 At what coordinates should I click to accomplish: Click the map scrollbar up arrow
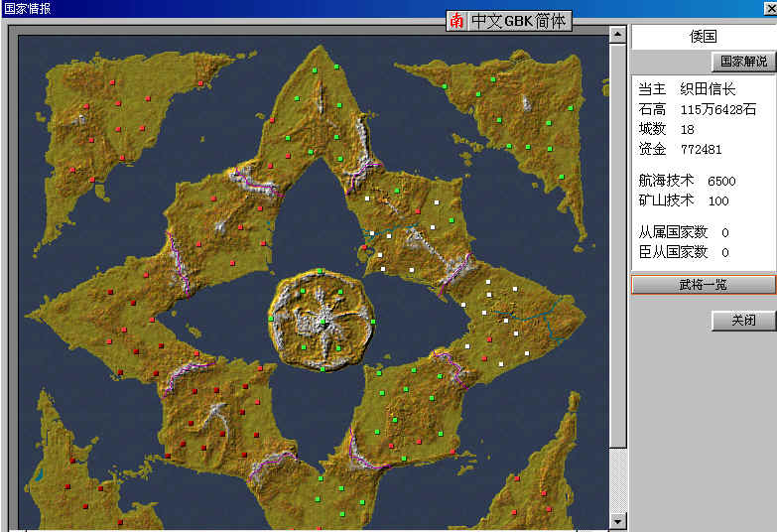[617, 34]
